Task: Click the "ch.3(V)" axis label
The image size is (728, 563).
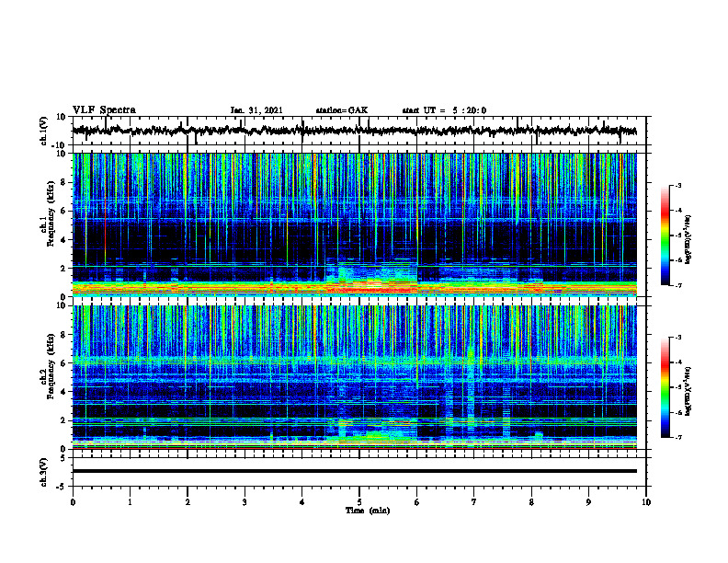Action: (x=44, y=472)
